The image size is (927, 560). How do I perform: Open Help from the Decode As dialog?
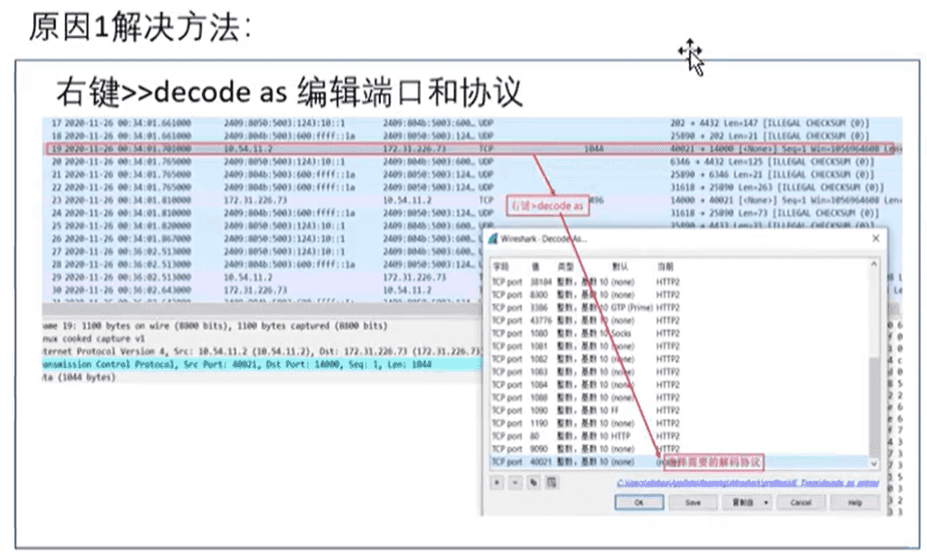pyautogui.click(x=854, y=502)
